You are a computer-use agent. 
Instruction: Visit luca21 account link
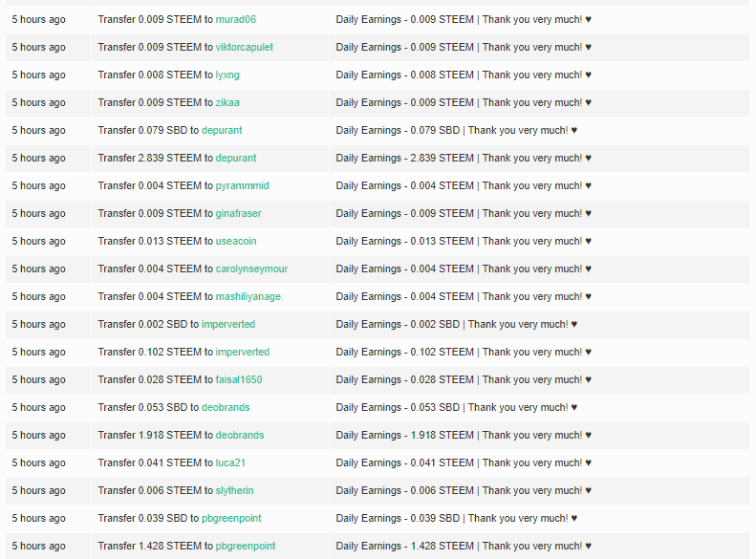[x=230, y=463]
